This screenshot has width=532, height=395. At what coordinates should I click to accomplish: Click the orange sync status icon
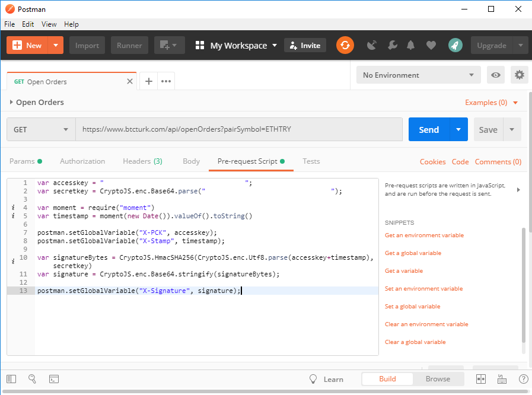click(345, 45)
